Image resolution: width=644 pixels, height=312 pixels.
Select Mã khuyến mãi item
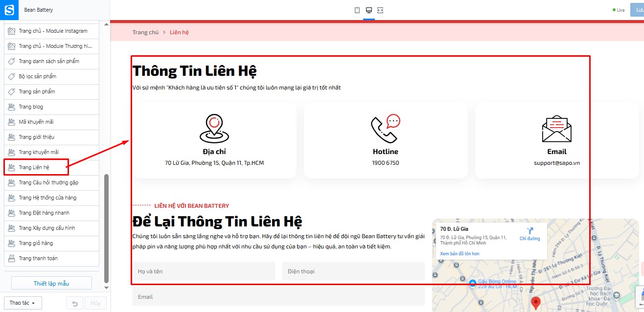(51, 122)
